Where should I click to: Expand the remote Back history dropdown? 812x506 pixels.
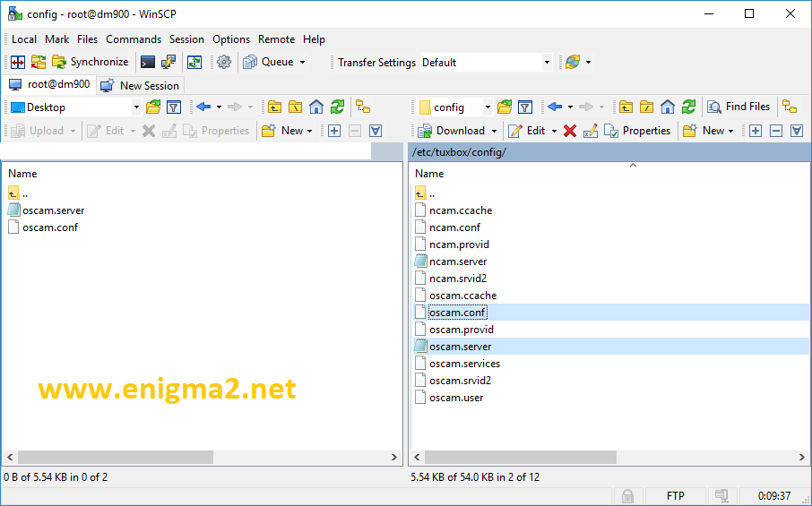coord(570,107)
